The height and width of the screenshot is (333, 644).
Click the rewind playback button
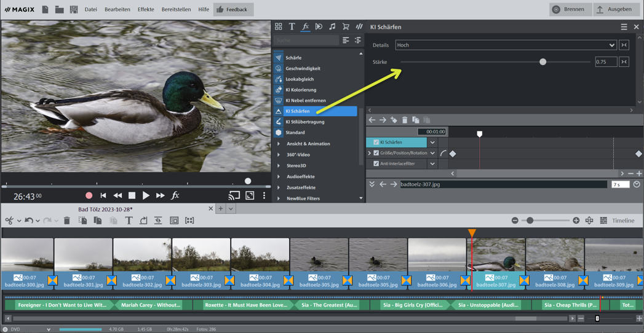click(x=117, y=195)
